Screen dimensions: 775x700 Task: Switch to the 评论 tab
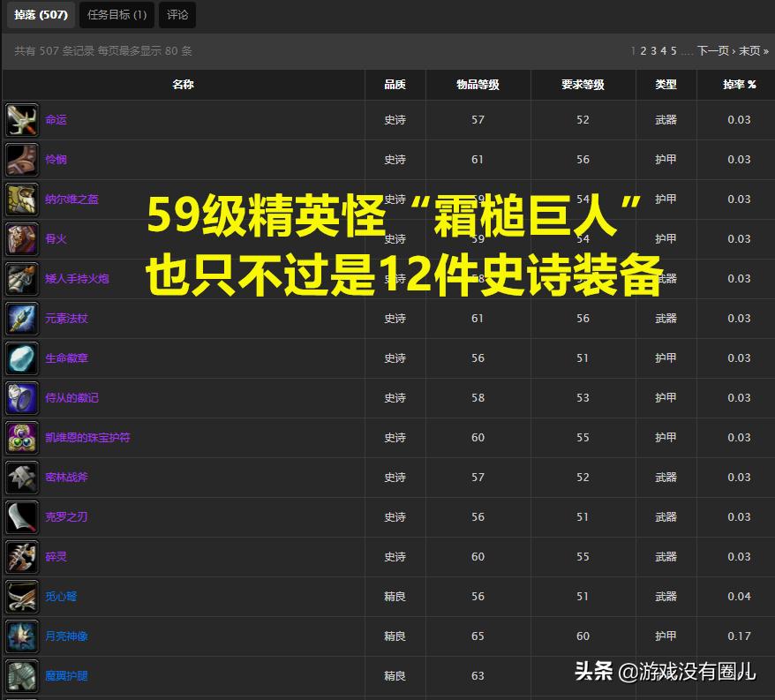click(177, 15)
